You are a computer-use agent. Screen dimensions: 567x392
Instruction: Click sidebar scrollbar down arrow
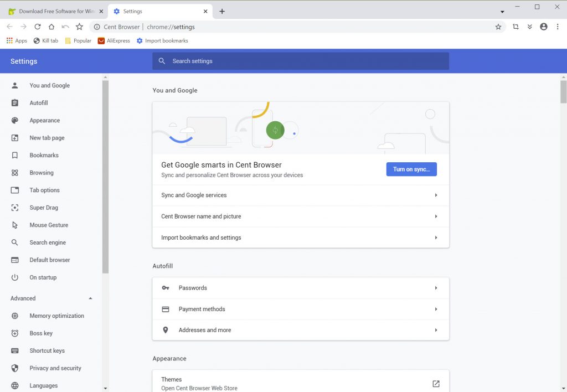pos(105,388)
